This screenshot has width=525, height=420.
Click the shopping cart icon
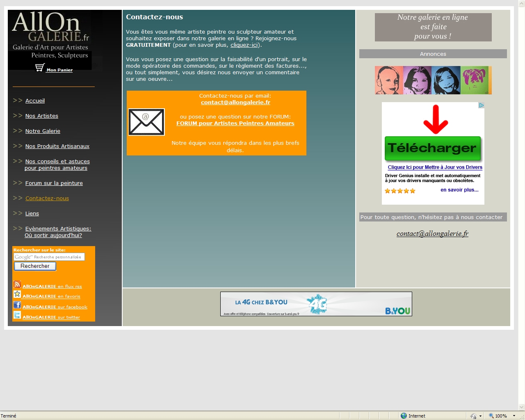tap(40, 67)
